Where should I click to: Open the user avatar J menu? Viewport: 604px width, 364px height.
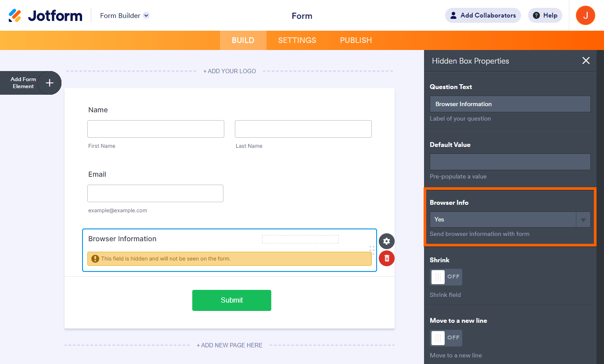click(586, 15)
